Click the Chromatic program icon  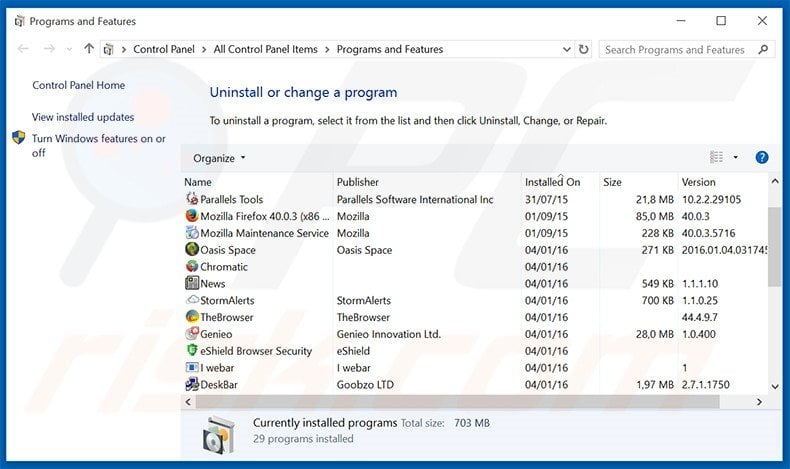point(192,266)
